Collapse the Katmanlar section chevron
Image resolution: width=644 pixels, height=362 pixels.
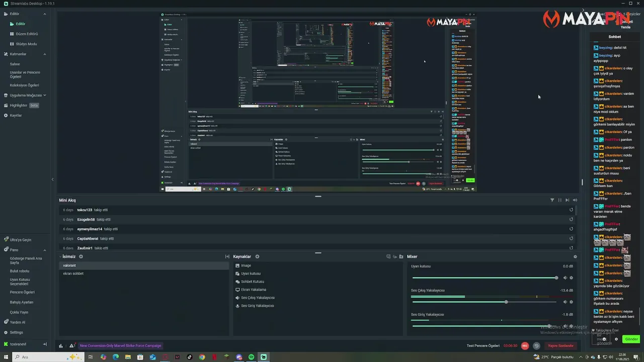[44, 54]
